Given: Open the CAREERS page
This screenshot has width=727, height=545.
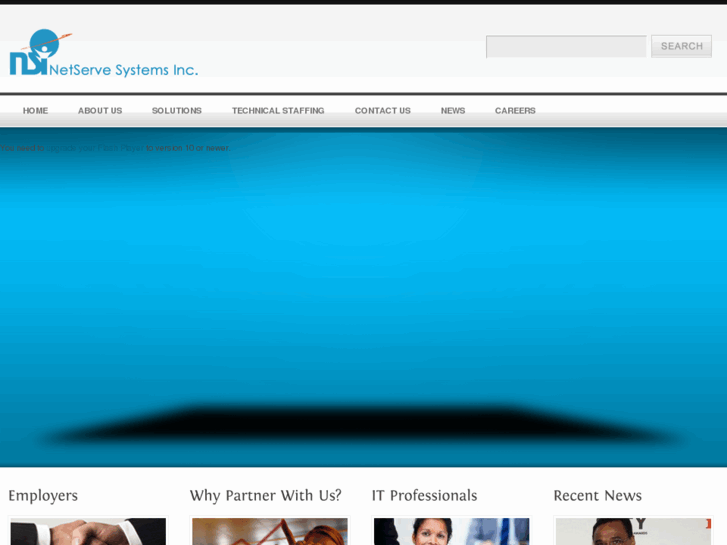Looking at the screenshot, I should pos(515,111).
